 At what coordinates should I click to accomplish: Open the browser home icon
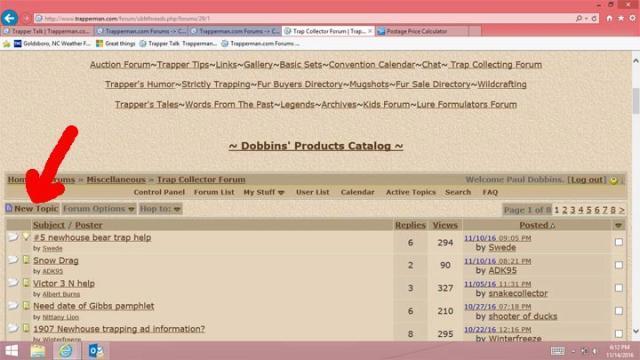(x=609, y=18)
